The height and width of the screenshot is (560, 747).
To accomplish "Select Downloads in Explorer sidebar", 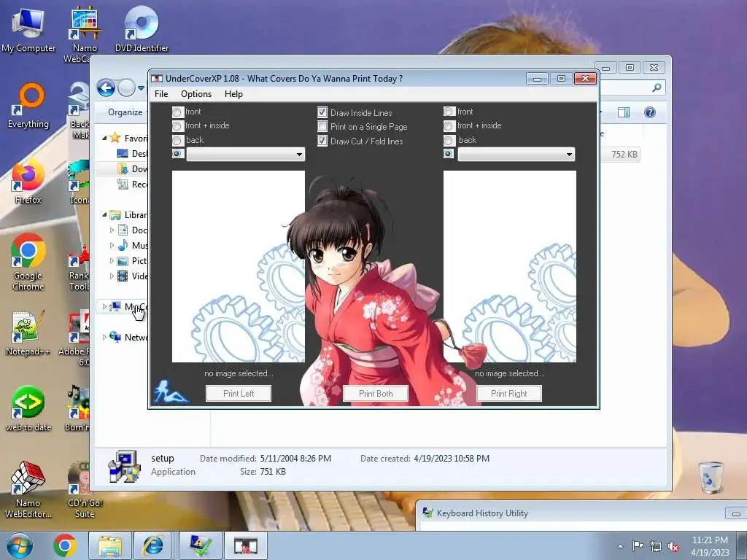I will tap(133, 168).
